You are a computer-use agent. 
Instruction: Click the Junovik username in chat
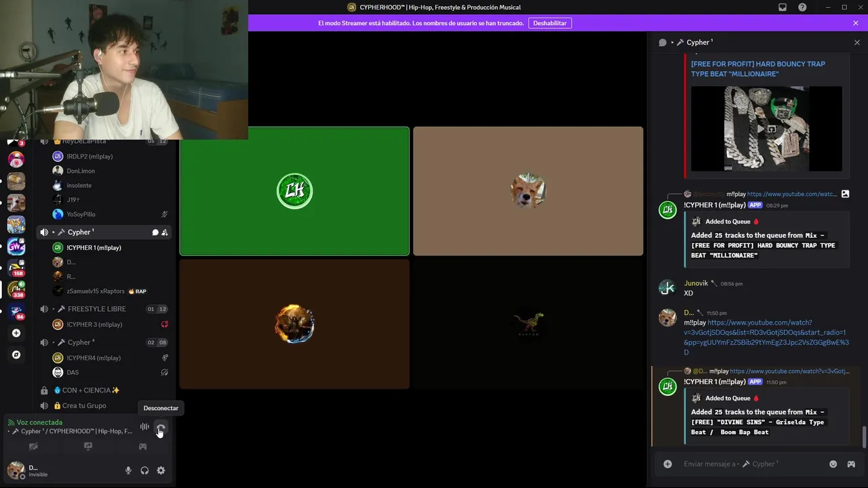point(696,283)
